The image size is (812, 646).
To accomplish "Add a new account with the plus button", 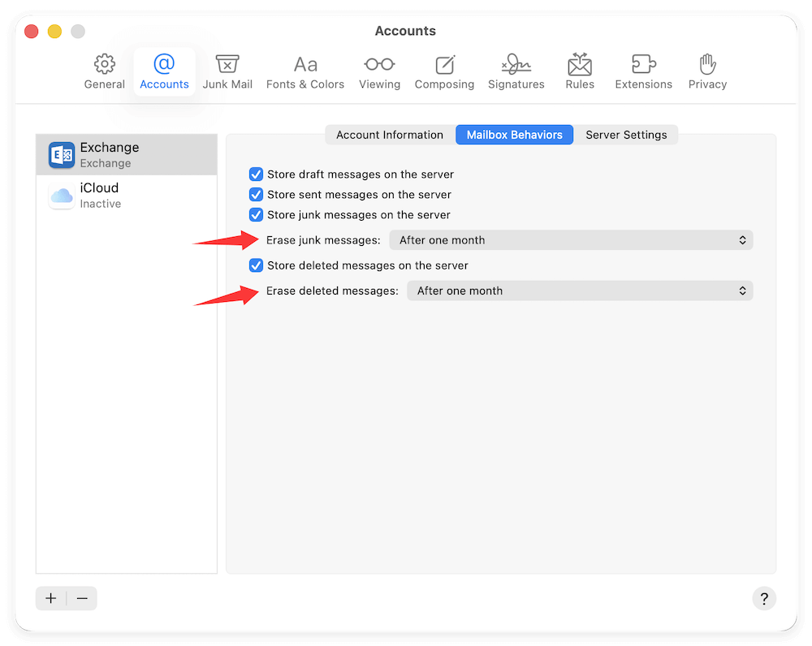I will [50, 598].
